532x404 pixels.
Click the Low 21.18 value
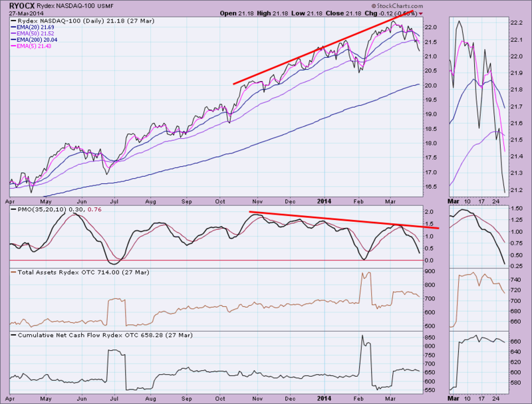307,13
